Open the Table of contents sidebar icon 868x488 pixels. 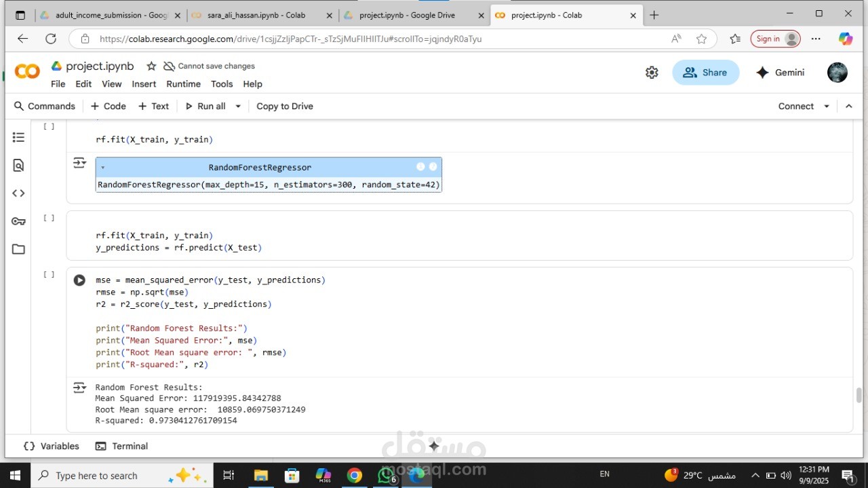[18, 137]
